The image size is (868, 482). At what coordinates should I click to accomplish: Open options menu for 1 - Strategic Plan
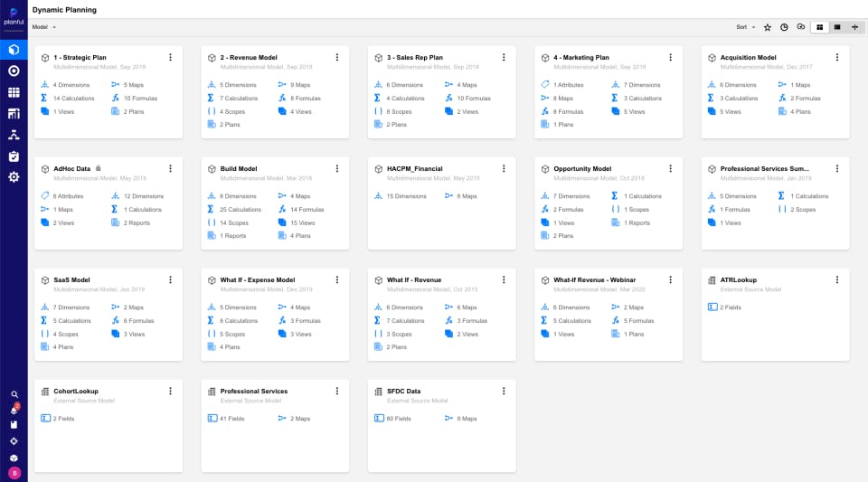click(170, 57)
